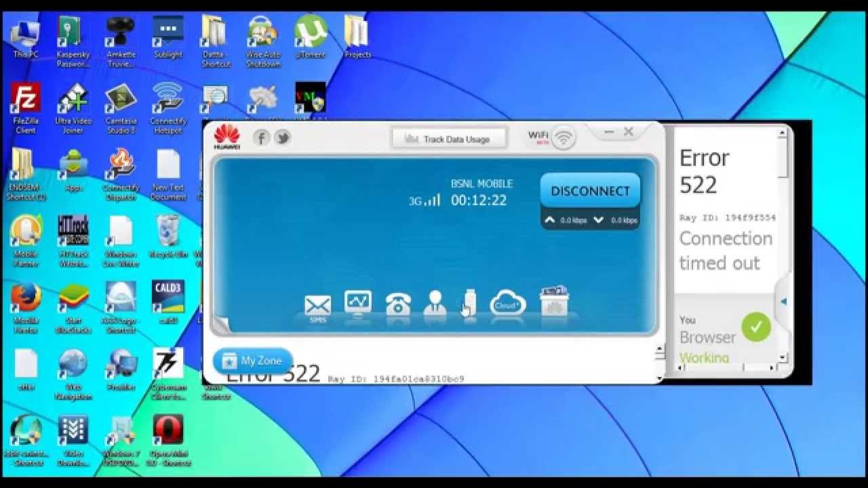Open the My Zone button
Viewport: 868px width, 488px height.
252,361
